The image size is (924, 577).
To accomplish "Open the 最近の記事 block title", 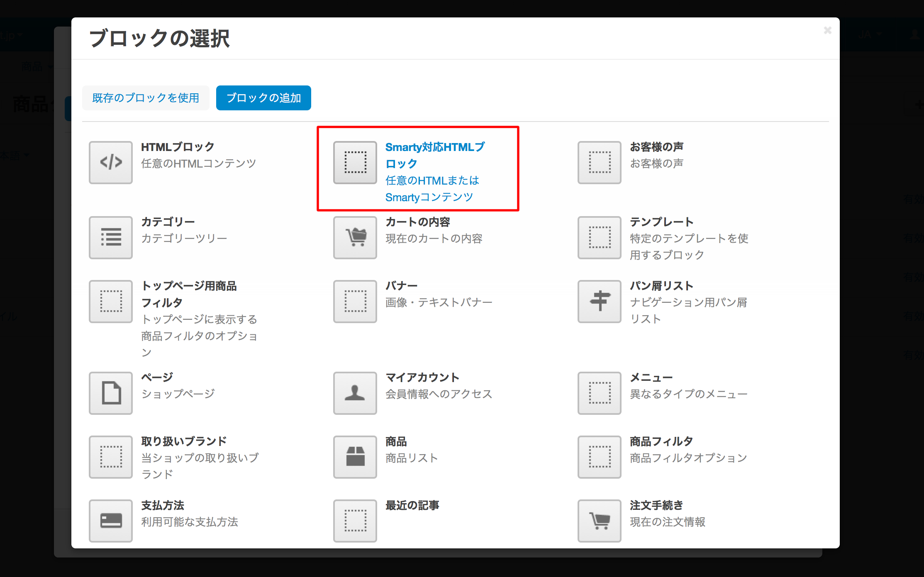I will click(x=412, y=505).
